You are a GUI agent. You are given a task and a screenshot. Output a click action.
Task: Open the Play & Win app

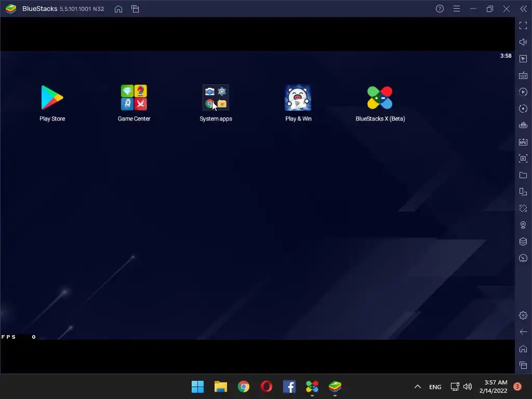298,98
